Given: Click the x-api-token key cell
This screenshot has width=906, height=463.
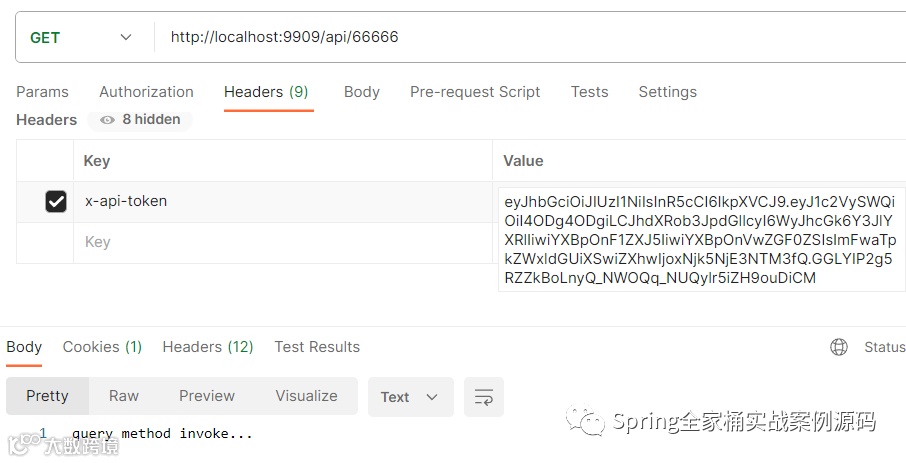Looking at the screenshot, I should (283, 202).
